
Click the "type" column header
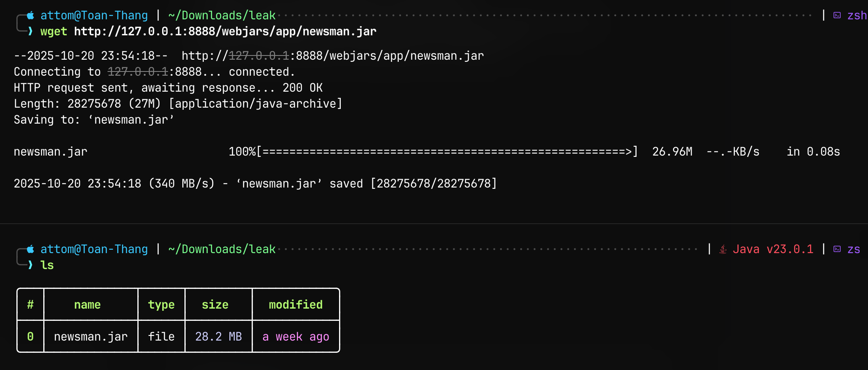[161, 304]
